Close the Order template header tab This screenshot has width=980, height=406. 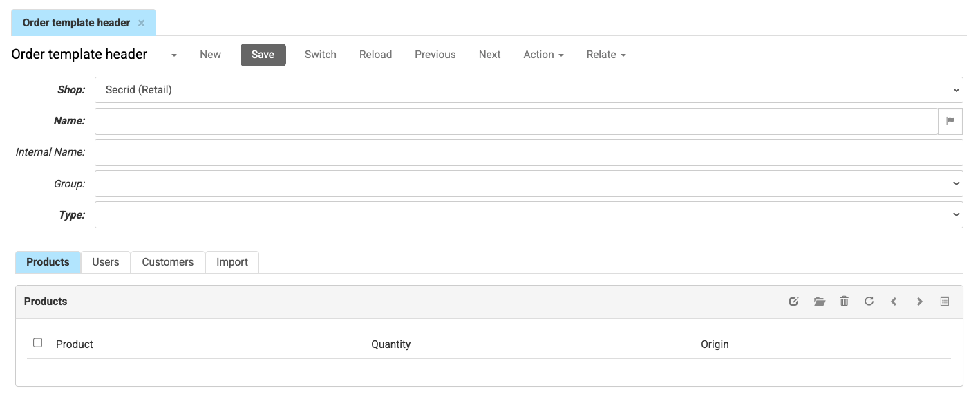point(141,23)
